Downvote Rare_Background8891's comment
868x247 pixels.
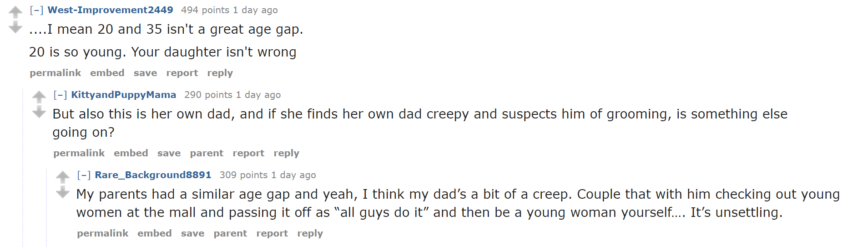(63, 192)
